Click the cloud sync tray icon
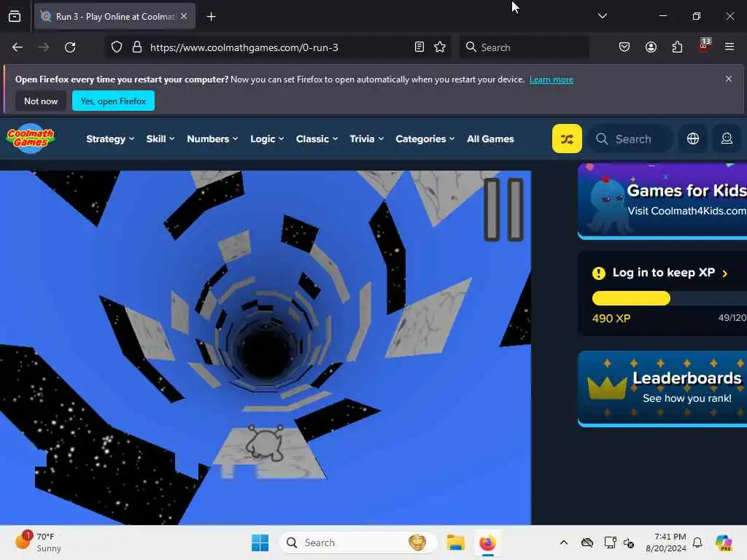This screenshot has height=560, width=747. pyautogui.click(x=587, y=542)
